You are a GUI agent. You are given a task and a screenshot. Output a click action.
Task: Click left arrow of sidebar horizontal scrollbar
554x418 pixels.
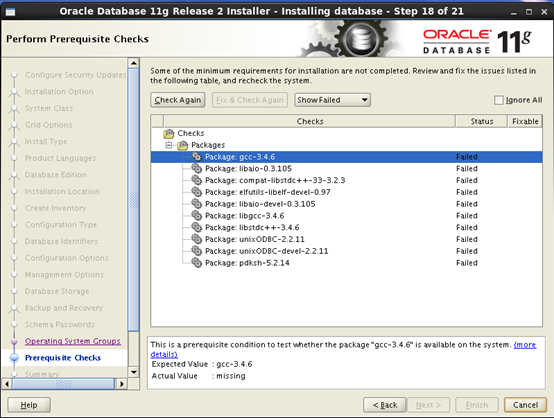(7, 384)
